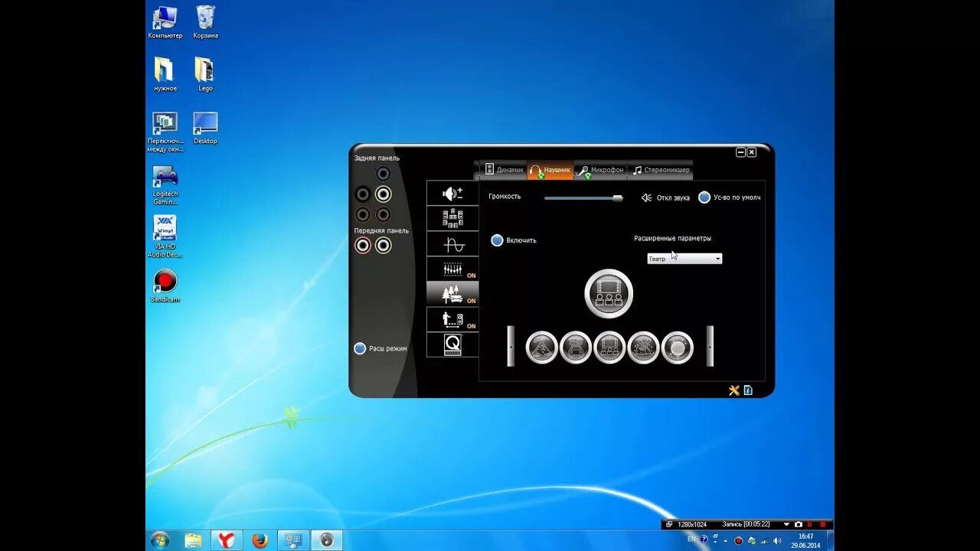Image resolution: width=980 pixels, height=551 pixels.
Task: Open the info icon in audio deck
Action: point(748,390)
